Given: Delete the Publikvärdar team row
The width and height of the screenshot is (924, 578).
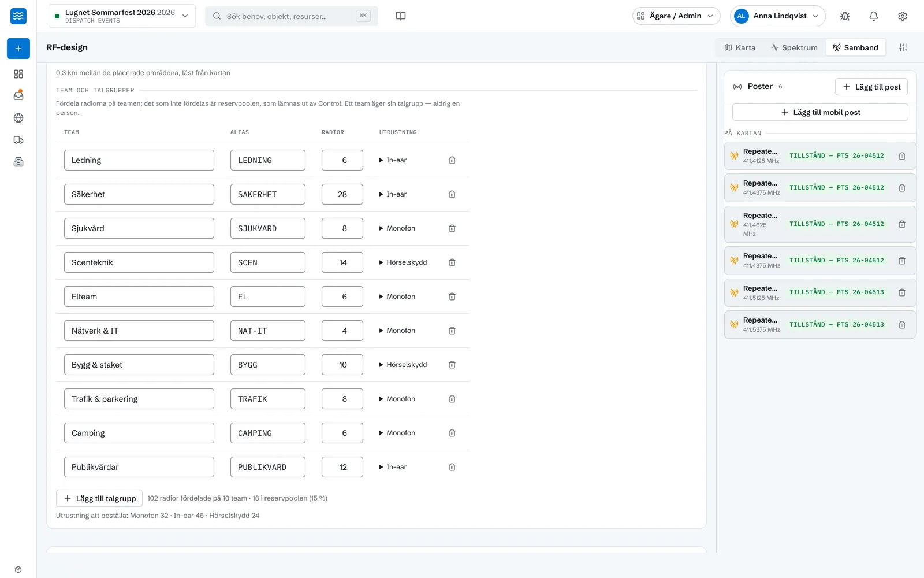Looking at the screenshot, I should [452, 467].
